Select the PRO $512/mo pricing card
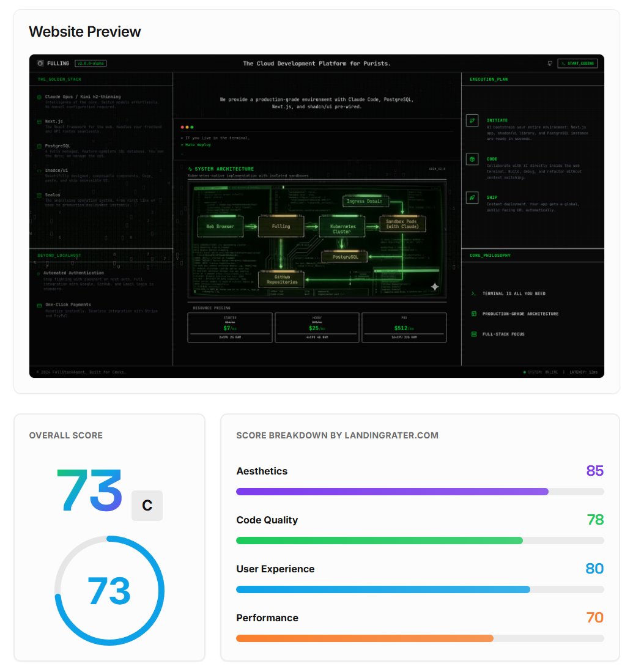The width and height of the screenshot is (633, 672). point(404,327)
